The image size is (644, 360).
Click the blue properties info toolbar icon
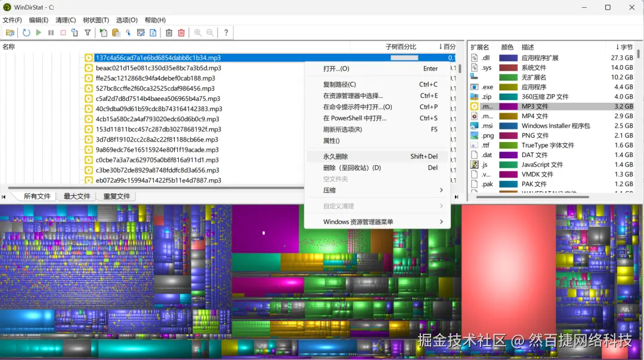[x=153, y=32]
